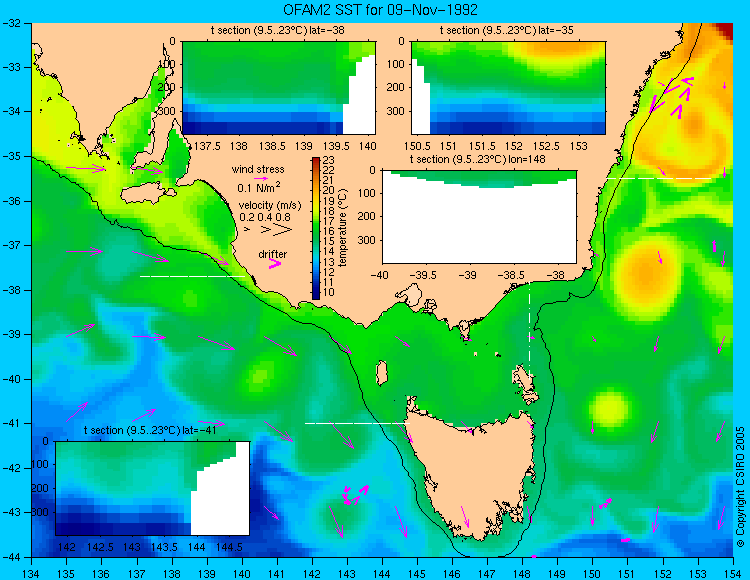
Task: Select the 23 value on the color bar
Action: [329, 160]
